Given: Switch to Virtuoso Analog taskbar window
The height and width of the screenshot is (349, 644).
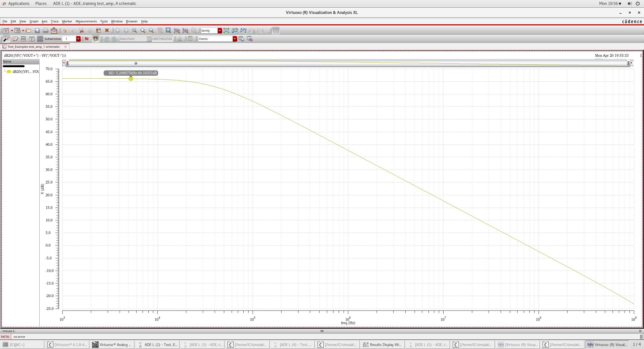Looking at the screenshot, I should click(x=112, y=345).
